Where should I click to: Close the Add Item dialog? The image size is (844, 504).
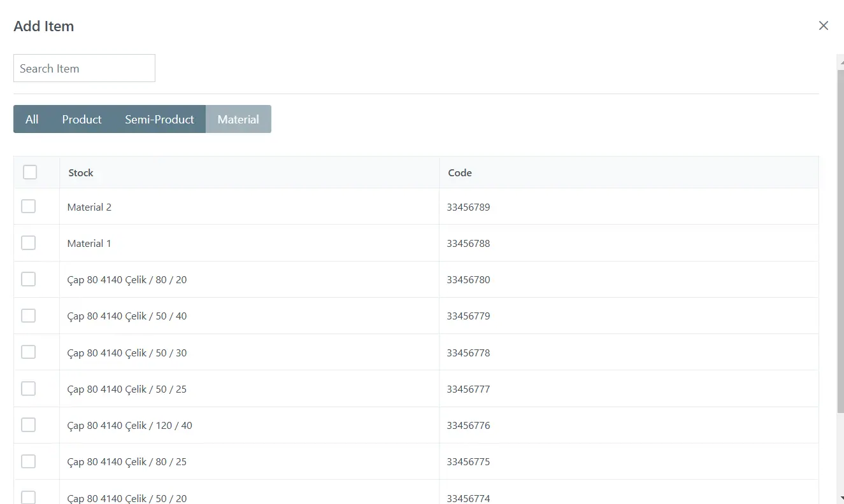click(x=824, y=25)
